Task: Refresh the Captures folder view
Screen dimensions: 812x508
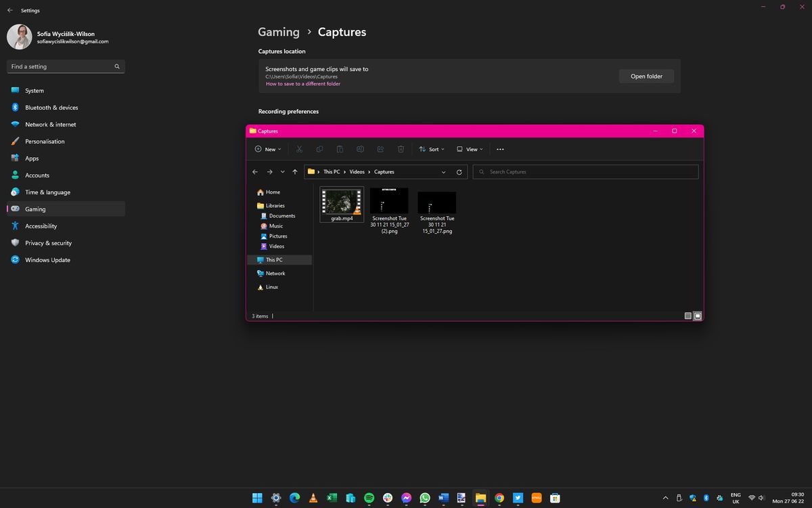Action: (x=459, y=171)
